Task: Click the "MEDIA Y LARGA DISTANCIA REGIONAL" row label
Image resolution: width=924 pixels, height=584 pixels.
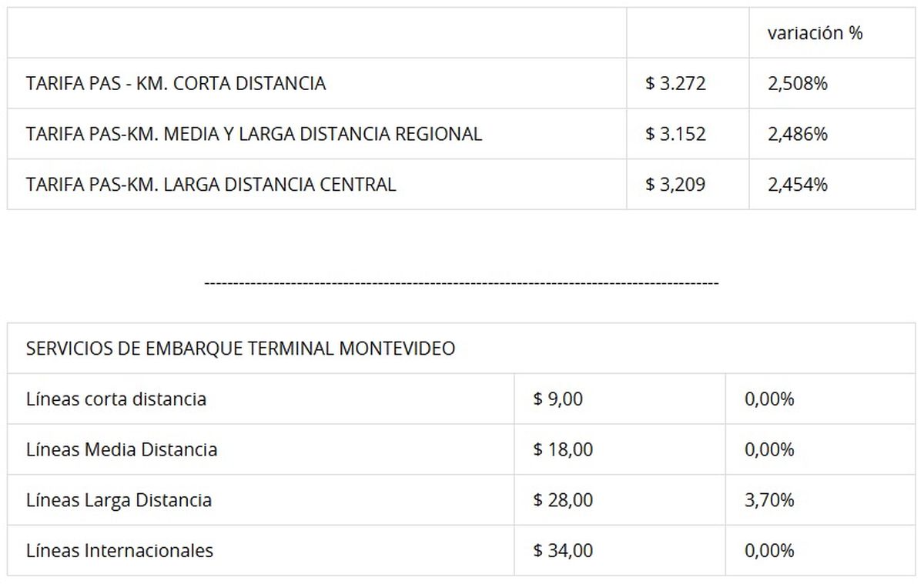Action: [x=253, y=134]
